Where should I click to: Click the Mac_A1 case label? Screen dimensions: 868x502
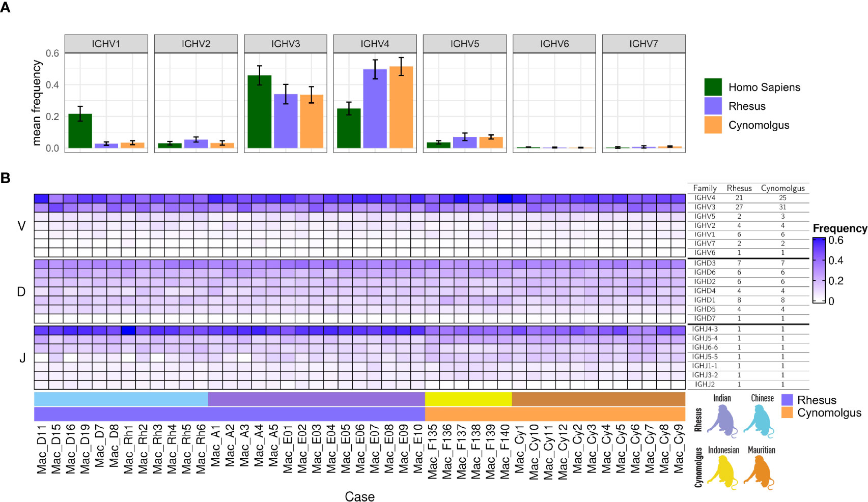[215, 446]
